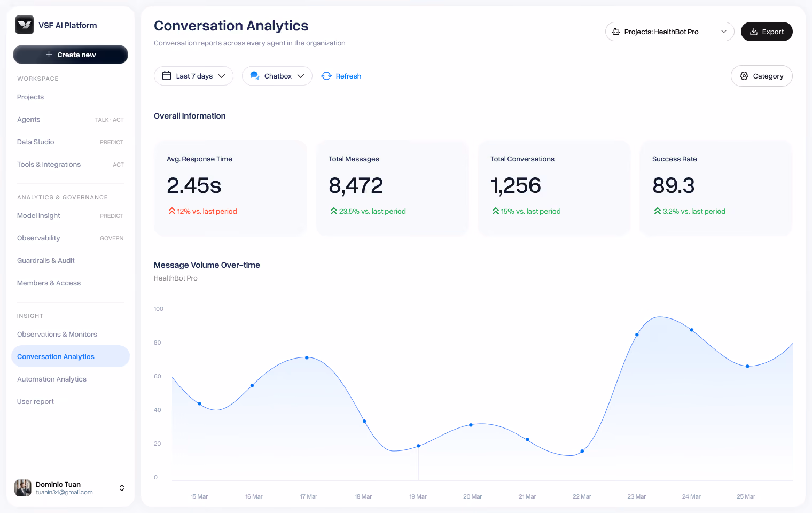Click the 22 Mar data point on chart
Image resolution: width=812 pixels, height=513 pixels.
pos(582,451)
